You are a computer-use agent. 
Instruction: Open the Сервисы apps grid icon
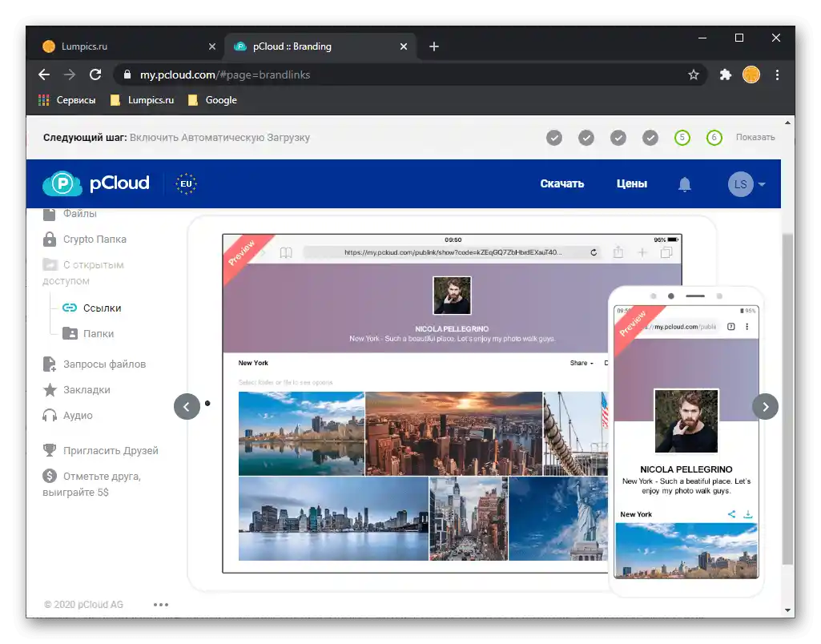coord(44,100)
